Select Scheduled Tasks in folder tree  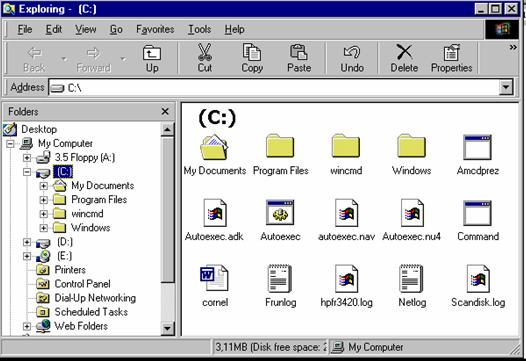click(91, 312)
